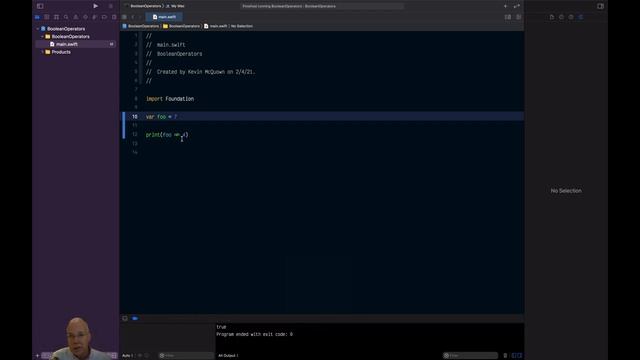
Task: Click No Selection in the jump bar
Action: pyautogui.click(x=242, y=26)
